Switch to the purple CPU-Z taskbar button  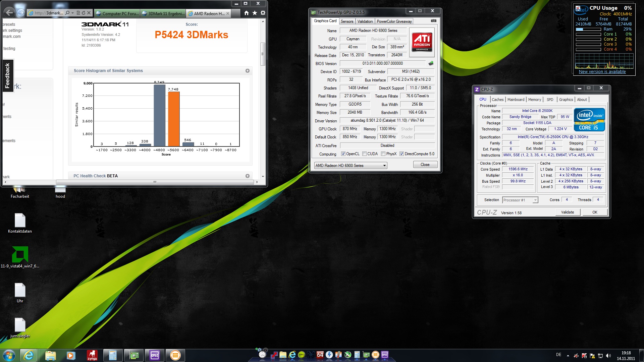pyautogui.click(x=155, y=355)
